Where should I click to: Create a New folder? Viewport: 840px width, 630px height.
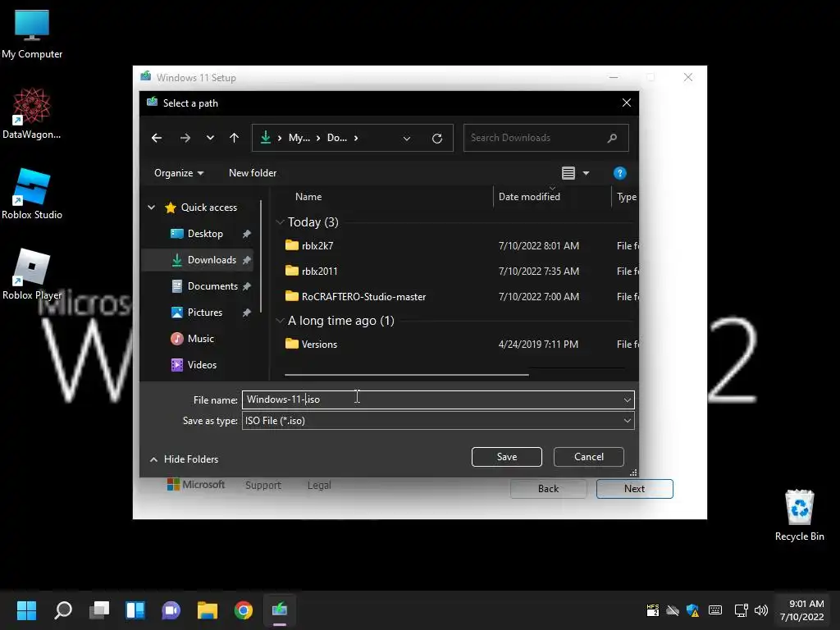tap(253, 173)
